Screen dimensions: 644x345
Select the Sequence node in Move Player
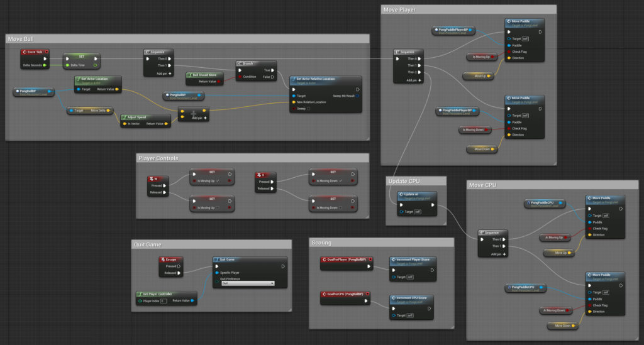click(x=408, y=66)
